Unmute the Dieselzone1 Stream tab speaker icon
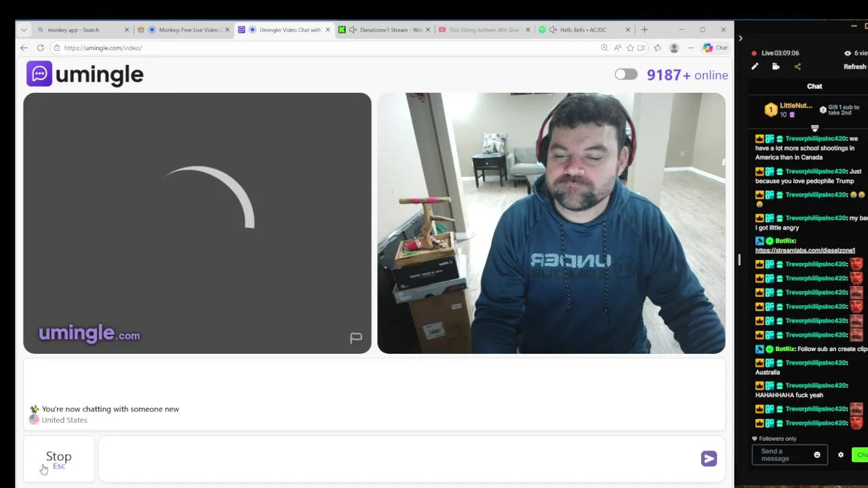The width and height of the screenshot is (868, 488). pyautogui.click(x=353, y=30)
